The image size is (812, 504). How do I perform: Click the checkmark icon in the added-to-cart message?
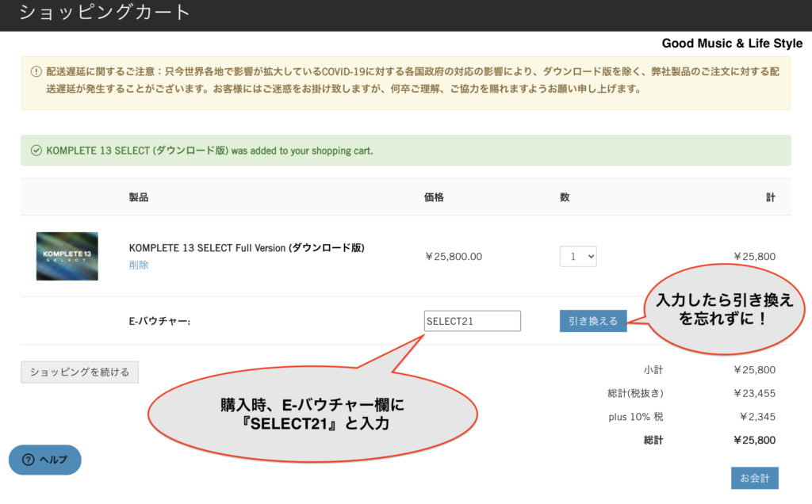pos(36,151)
